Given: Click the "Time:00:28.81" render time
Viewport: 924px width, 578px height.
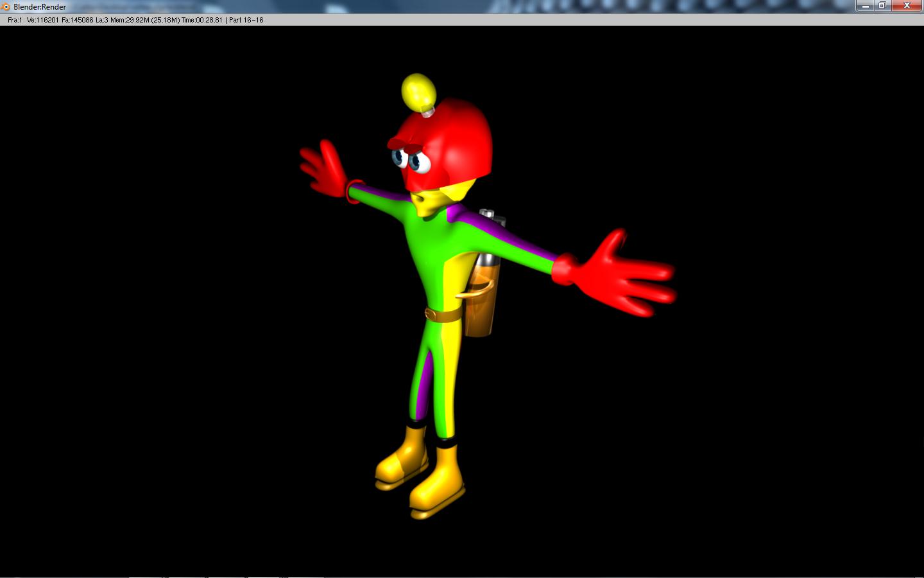Looking at the screenshot, I should click(202, 20).
